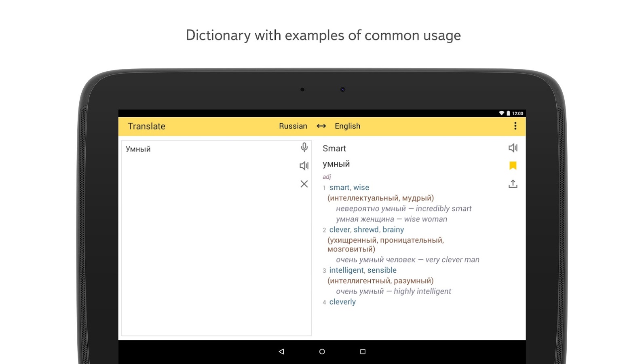
Task: Select example очень умный человек — very clever man
Action: [408, 260]
